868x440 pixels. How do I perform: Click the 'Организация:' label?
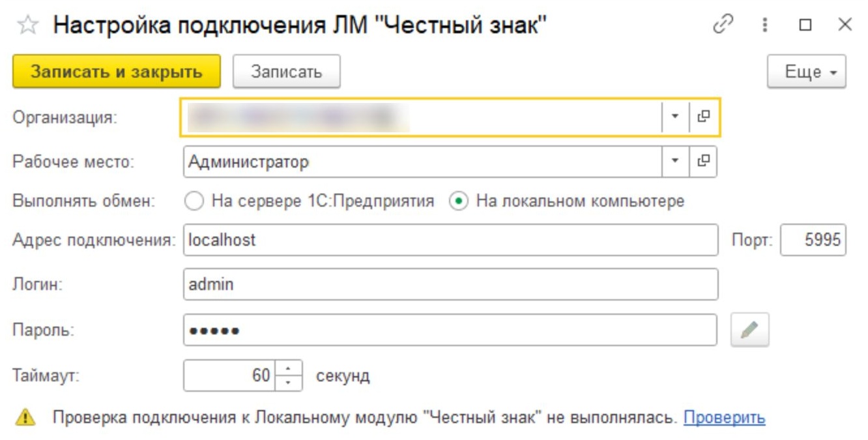pos(65,118)
